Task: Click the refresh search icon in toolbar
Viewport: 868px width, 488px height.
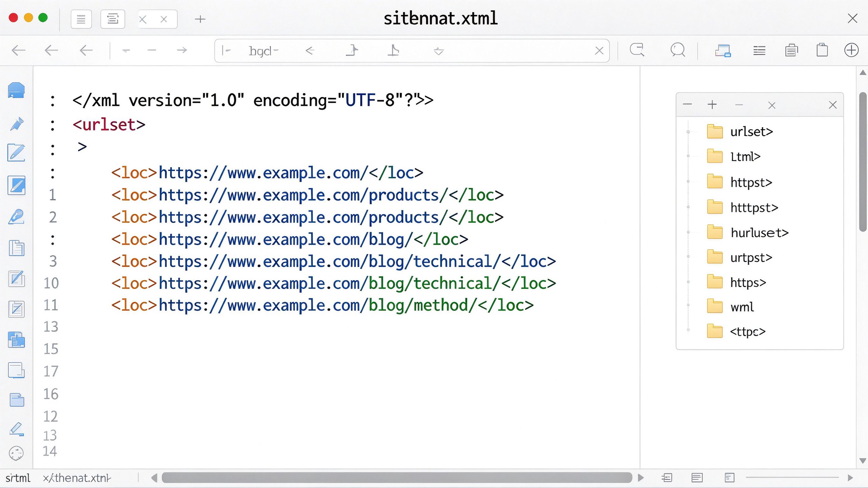Action: click(637, 50)
